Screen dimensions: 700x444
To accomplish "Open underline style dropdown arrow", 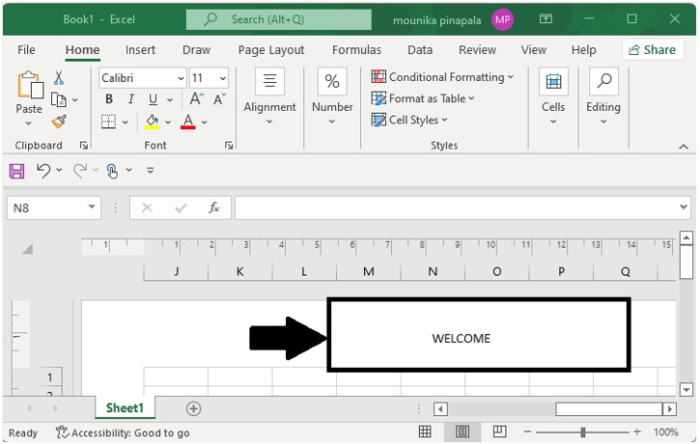I will coord(170,100).
